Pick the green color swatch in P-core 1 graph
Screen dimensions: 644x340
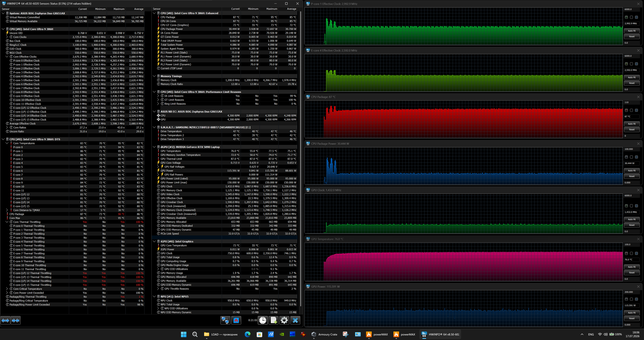(626, 17)
